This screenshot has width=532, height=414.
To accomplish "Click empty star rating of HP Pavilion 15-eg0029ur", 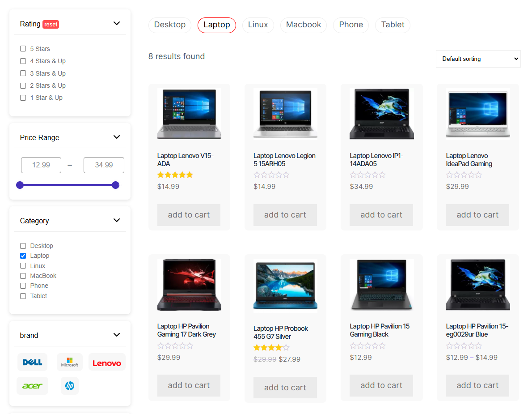I will 464,346.
